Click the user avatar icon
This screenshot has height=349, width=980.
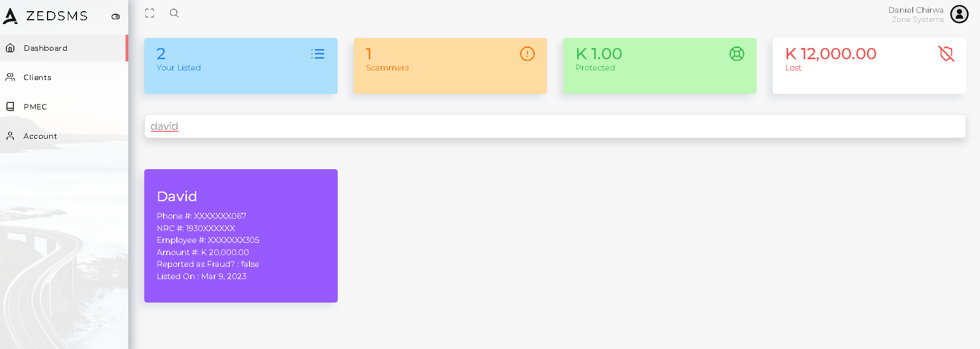pyautogui.click(x=959, y=14)
